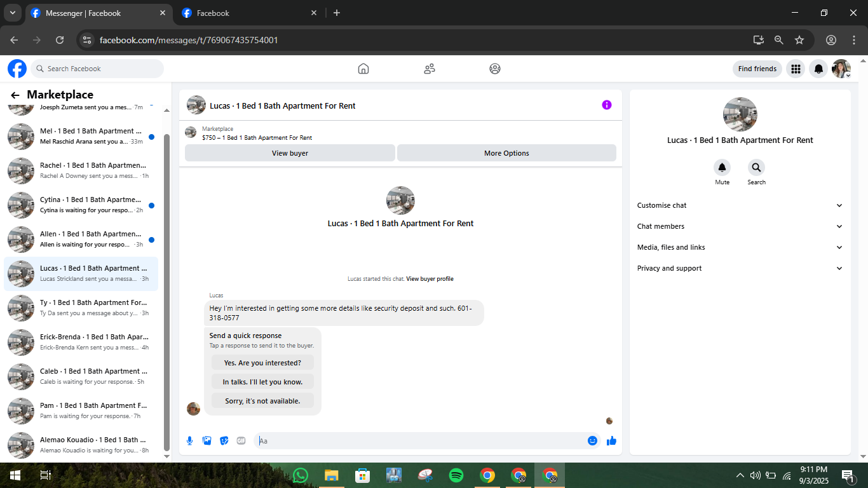This screenshot has width=868, height=488.
Task: Open the emoji picker in message box
Action: click(x=592, y=440)
